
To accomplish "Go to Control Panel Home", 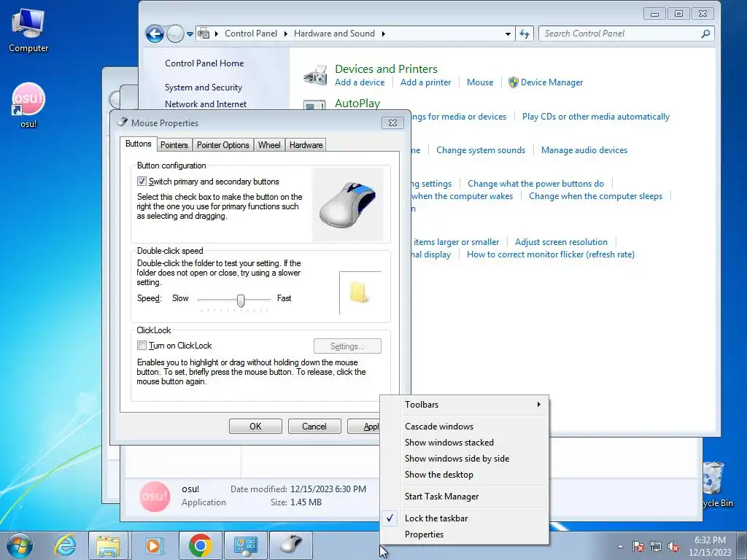I will [x=204, y=63].
